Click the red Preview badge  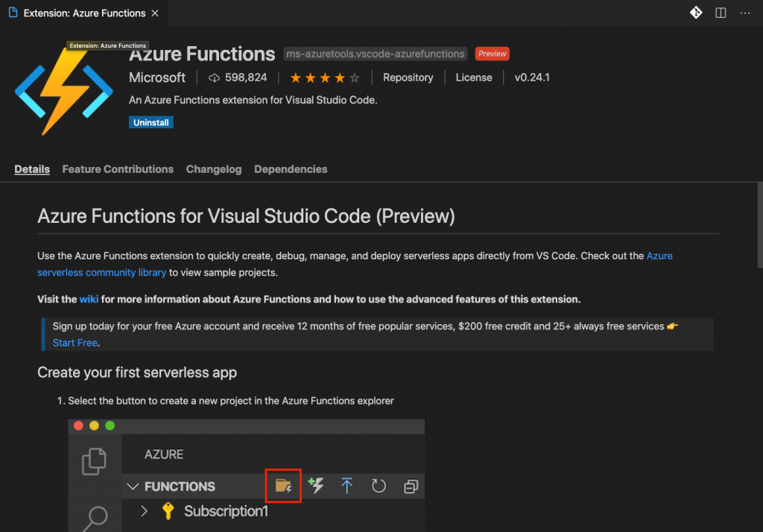point(492,54)
